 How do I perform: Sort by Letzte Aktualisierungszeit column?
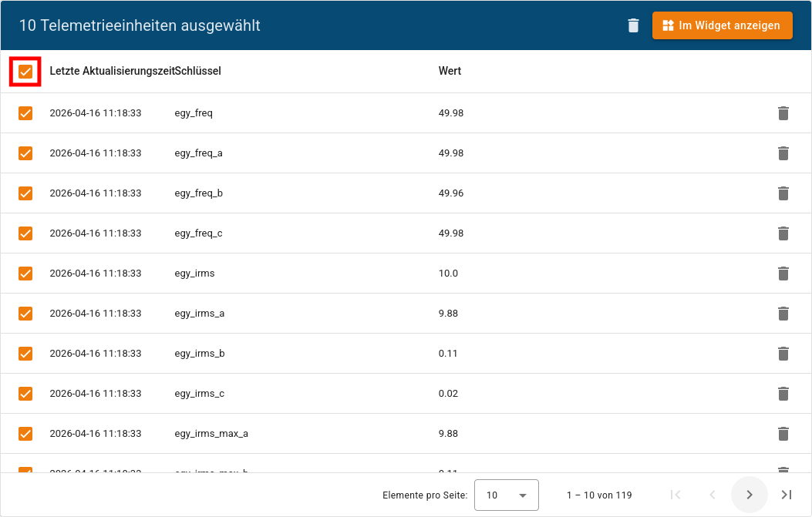111,71
